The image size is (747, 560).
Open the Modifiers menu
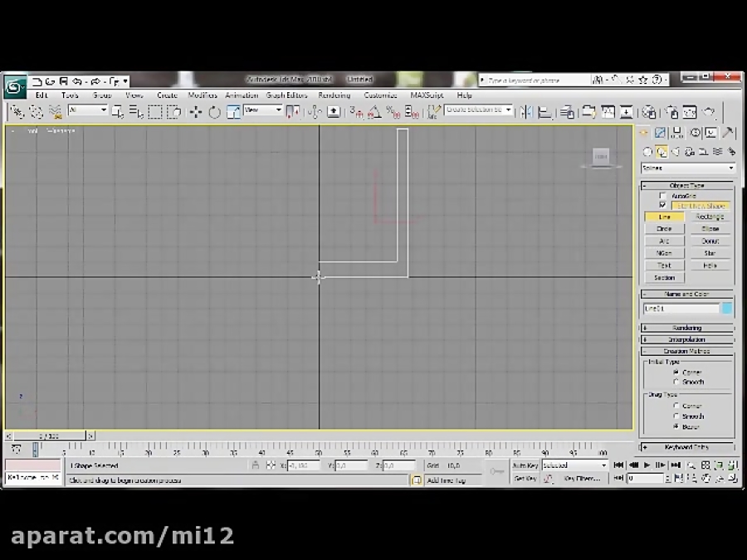click(x=203, y=95)
